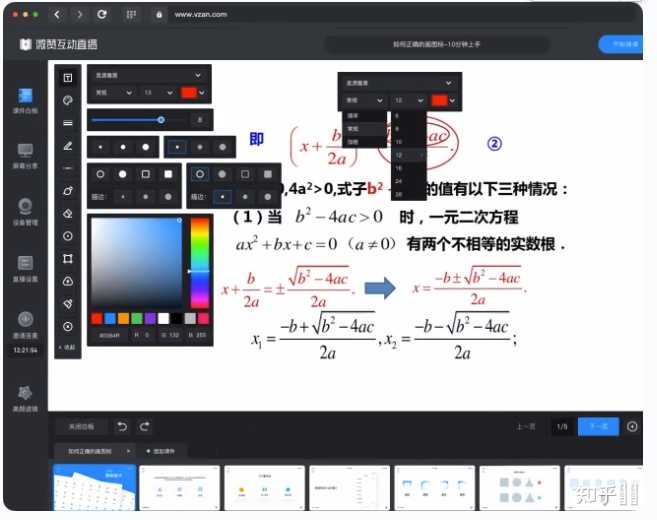Click the add courseware tab
Viewport: 657px width, 520px height.
[160, 451]
